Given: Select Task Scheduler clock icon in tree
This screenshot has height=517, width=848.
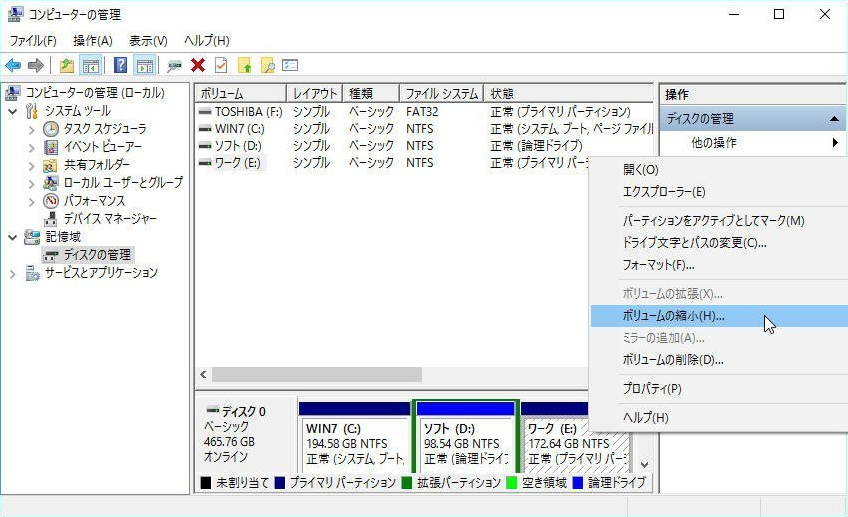Looking at the screenshot, I should [51, 129].
